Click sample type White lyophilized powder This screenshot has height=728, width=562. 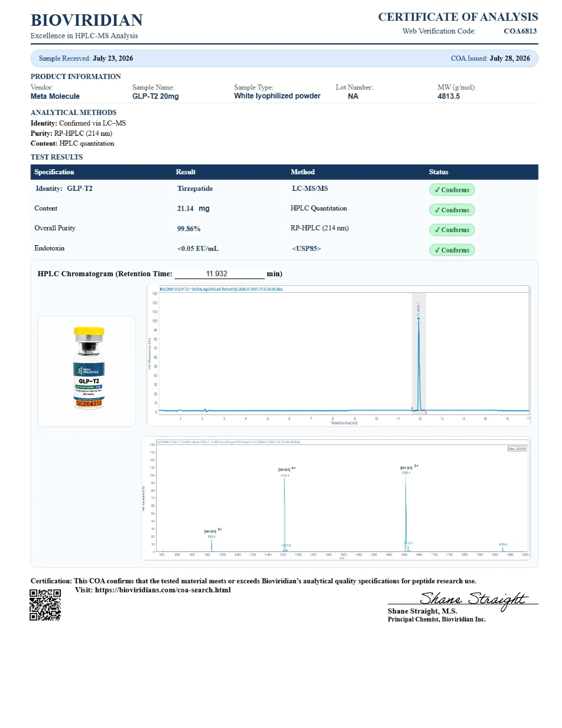tap(277, 96)
